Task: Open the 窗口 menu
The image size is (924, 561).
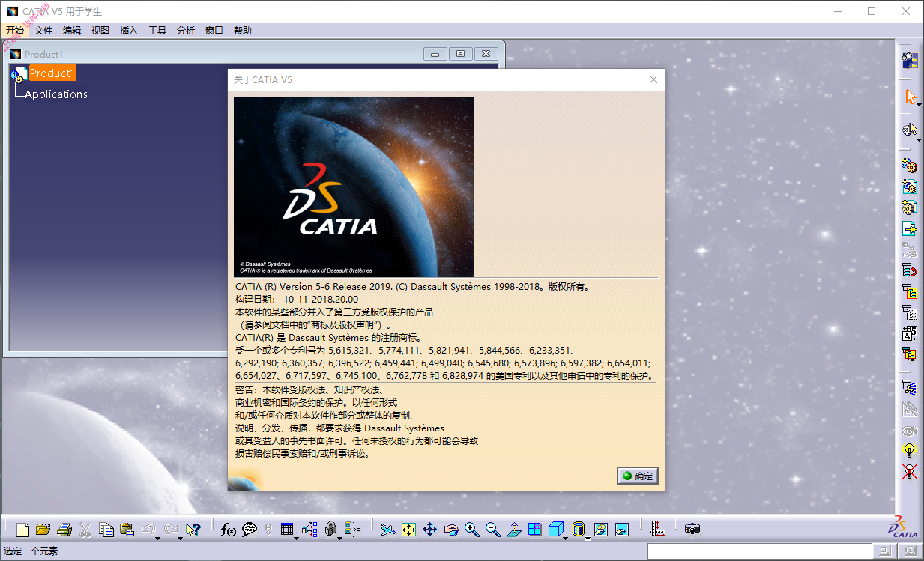Action: [x=214, y=31]
